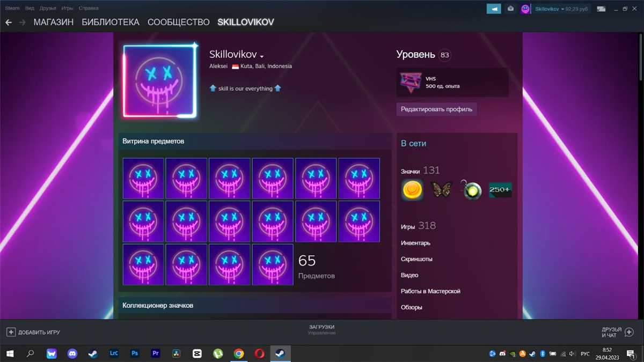The image size is (644, 362).
Task: Launch uTorrent from the taskbar
Action: pos(218,353)
